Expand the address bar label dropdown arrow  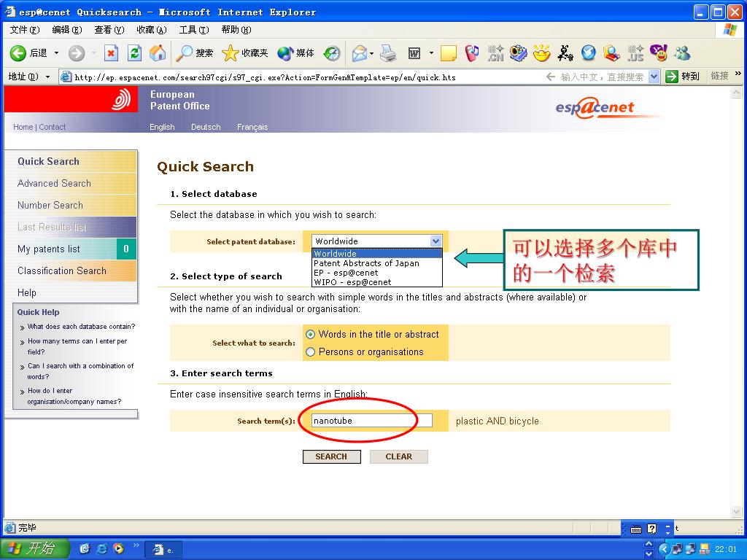tap(47, 77)
